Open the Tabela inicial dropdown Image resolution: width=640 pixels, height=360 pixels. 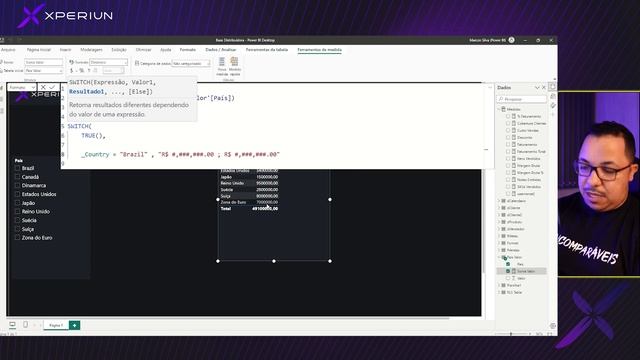44,71
